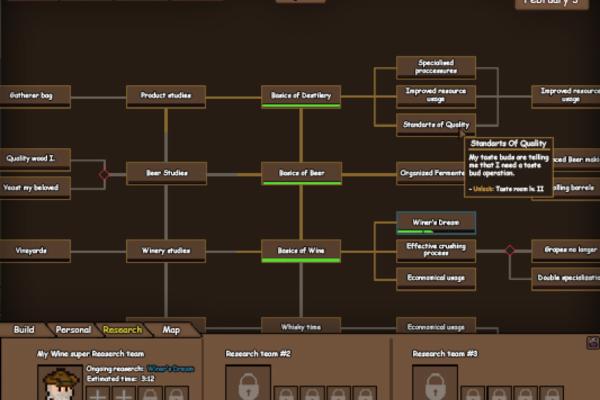Screen dimensions: 600x400
Task: Click red diamond junction near Beer Studies
Action: 104,175
